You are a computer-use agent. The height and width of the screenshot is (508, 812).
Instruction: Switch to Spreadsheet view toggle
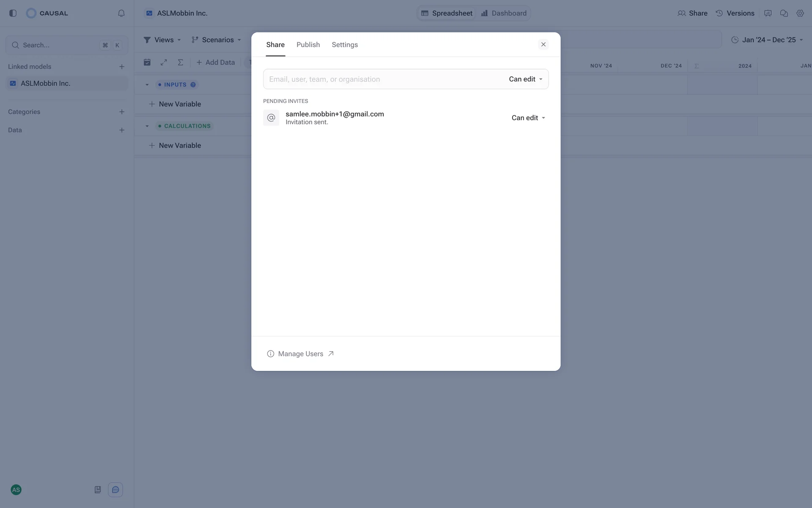click(447, 13)
